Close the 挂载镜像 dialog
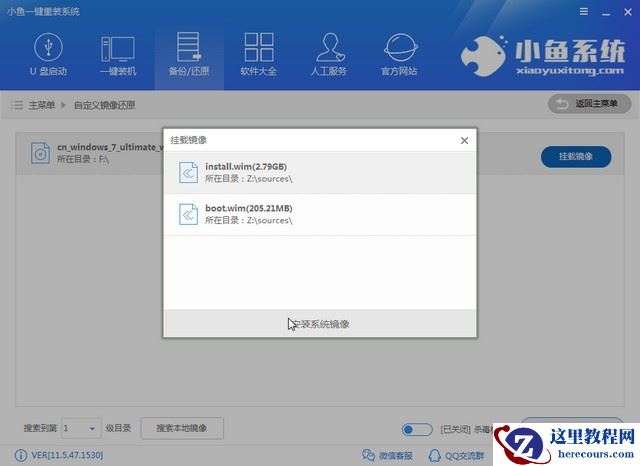This screenshot has width=640, height=466. tap(464, 141)
